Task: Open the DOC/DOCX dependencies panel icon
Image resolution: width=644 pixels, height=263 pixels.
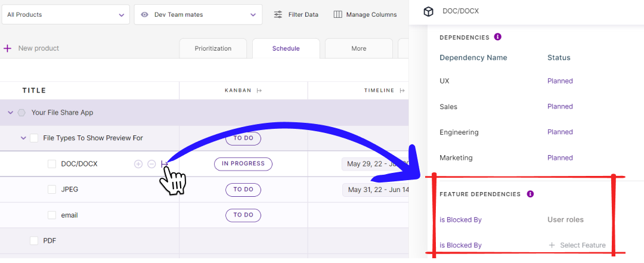Action: point(165,164)
